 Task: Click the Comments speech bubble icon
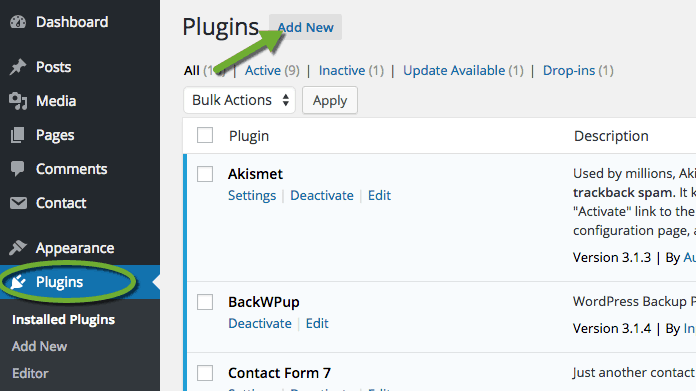tap(18, 169)
